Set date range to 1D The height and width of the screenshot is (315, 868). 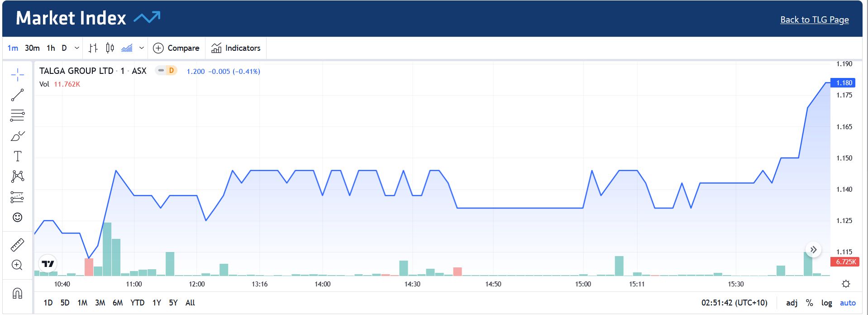tap(48, 303)
